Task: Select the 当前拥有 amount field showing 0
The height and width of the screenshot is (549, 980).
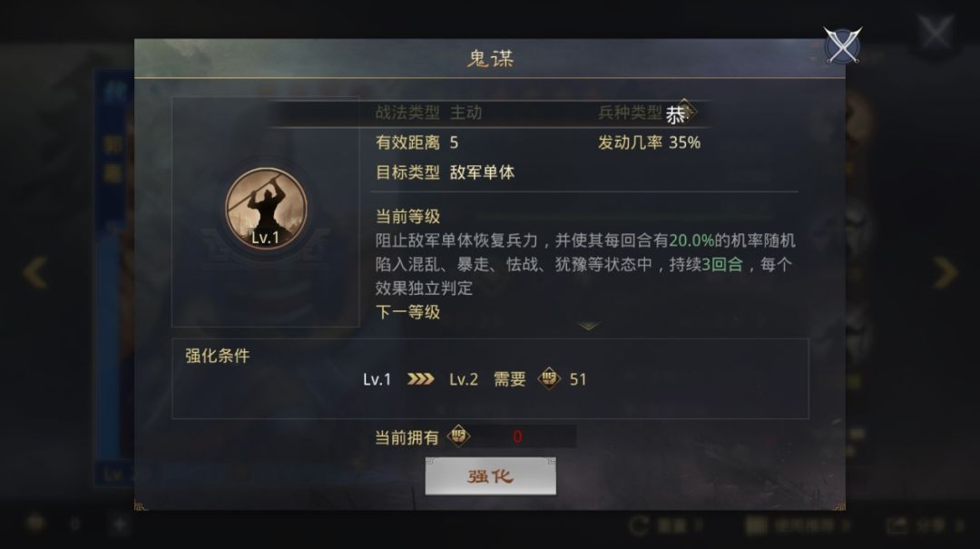Action: click(524, 436)
